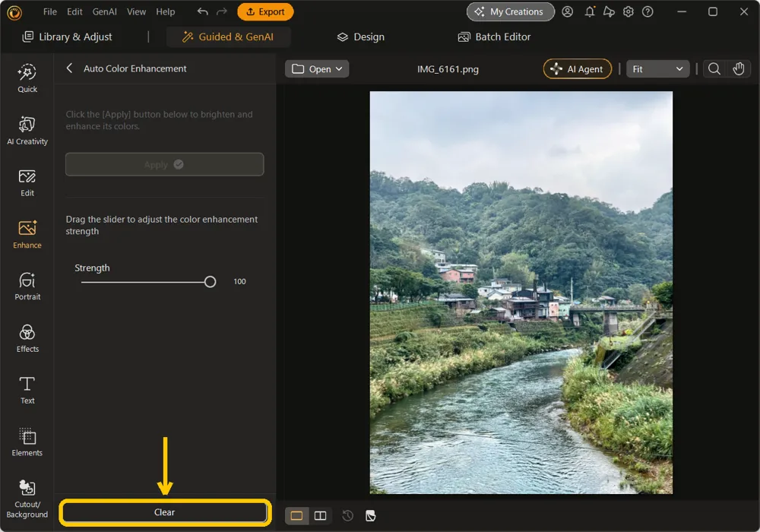
Task: Open settings gear icon
Action: (629, 11)
